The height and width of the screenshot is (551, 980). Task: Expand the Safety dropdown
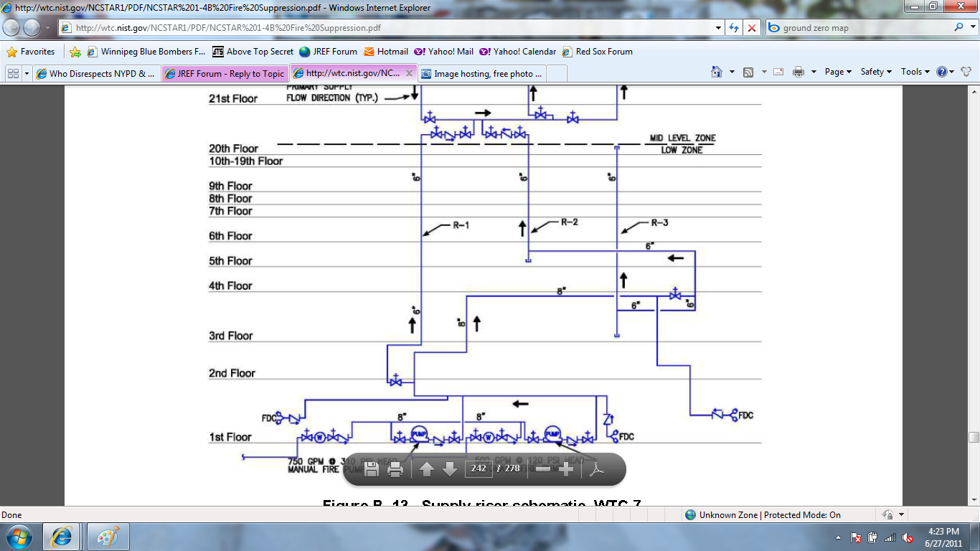(876, 73)
